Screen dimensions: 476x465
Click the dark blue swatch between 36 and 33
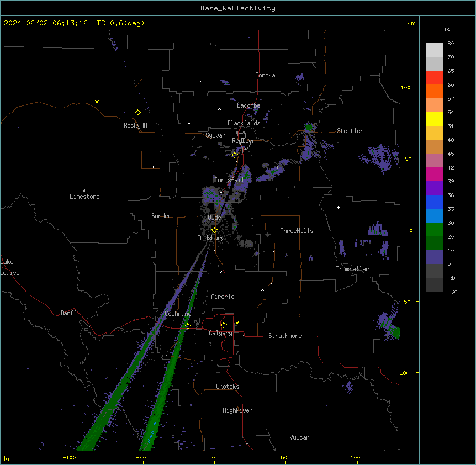coord(434,202)
